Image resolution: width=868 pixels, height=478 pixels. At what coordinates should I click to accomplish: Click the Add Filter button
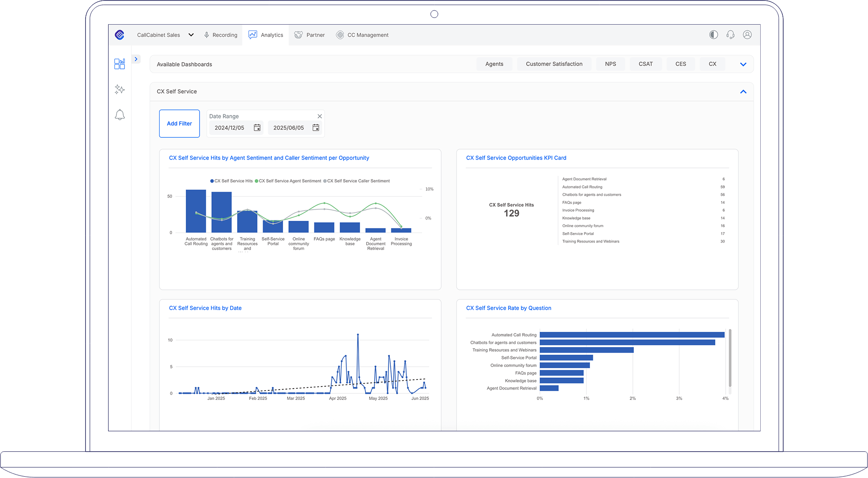point(180,124)
